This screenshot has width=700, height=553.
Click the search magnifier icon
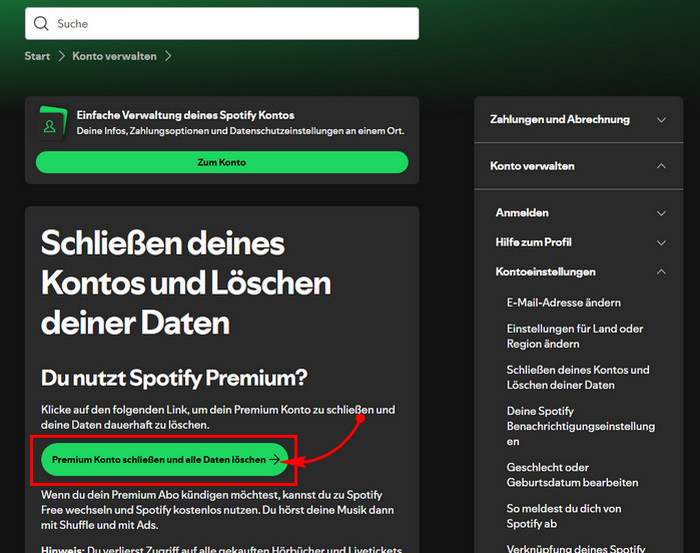click(x=41, y=23)
